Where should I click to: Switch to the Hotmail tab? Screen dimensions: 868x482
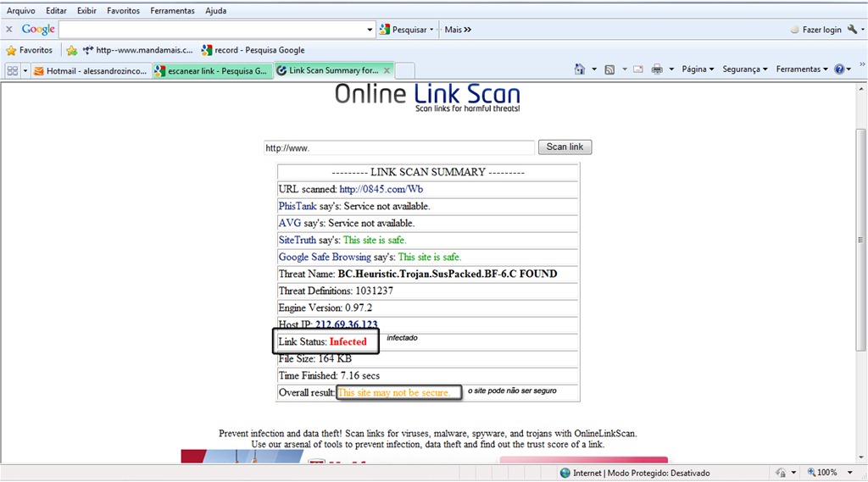pos(91,71)
